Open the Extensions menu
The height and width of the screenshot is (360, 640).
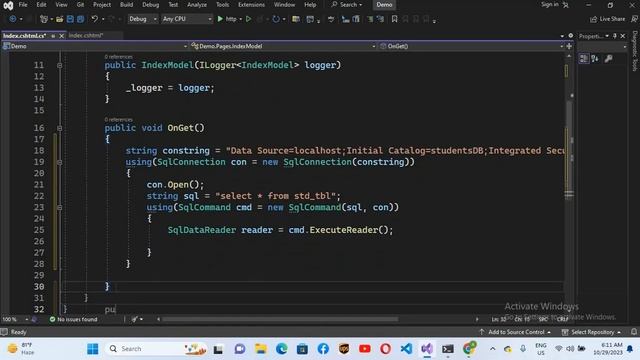coord(251,5)
